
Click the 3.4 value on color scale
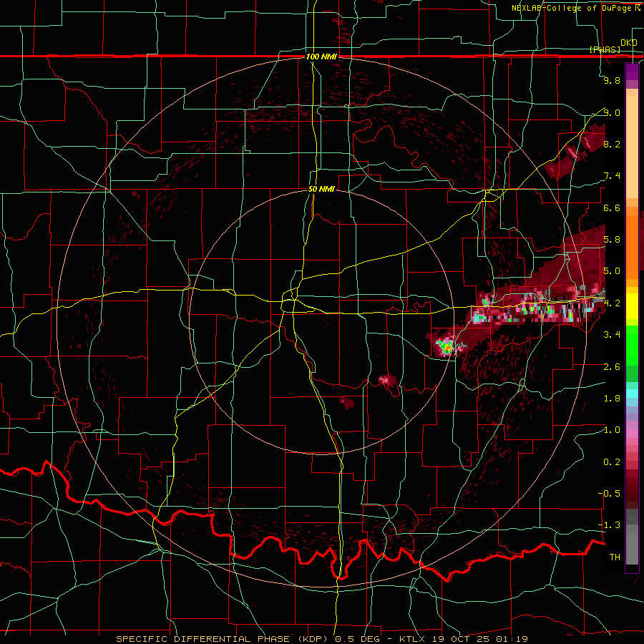click(x=612, y=335)
